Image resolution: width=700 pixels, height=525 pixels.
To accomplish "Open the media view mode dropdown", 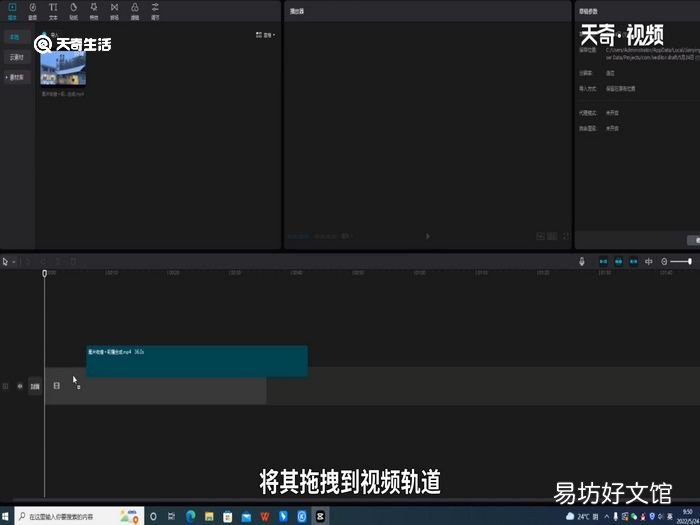I will click(x=266, y=35).
